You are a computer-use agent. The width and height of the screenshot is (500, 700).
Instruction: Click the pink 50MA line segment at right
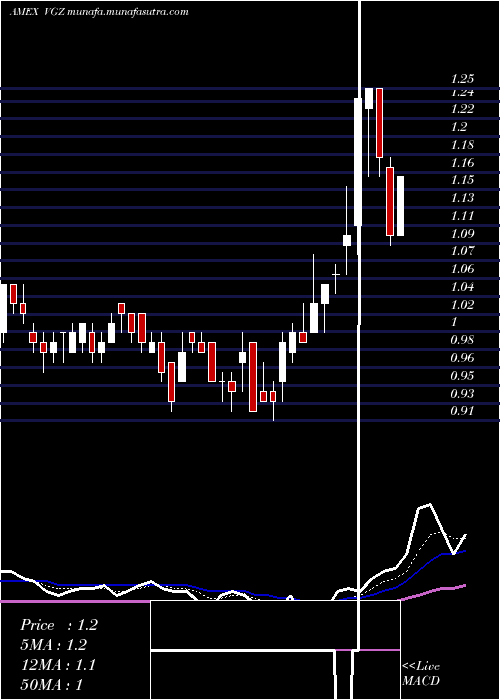tap(433, 592)
